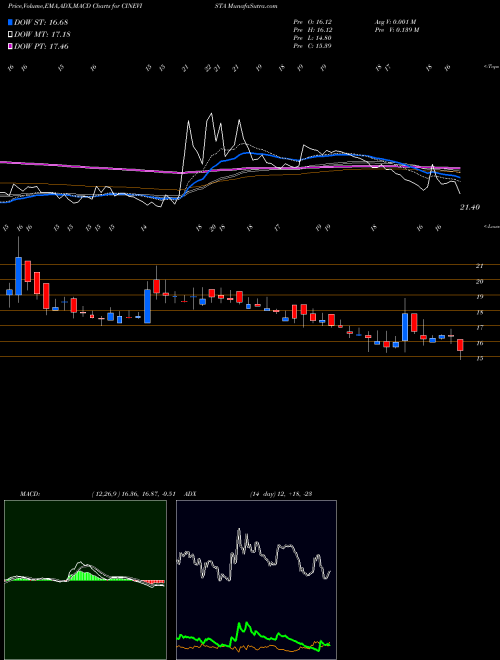The height and width of the screenshot is (660, 500).
Task: Click the MACD panel title label
Action: 29,494
